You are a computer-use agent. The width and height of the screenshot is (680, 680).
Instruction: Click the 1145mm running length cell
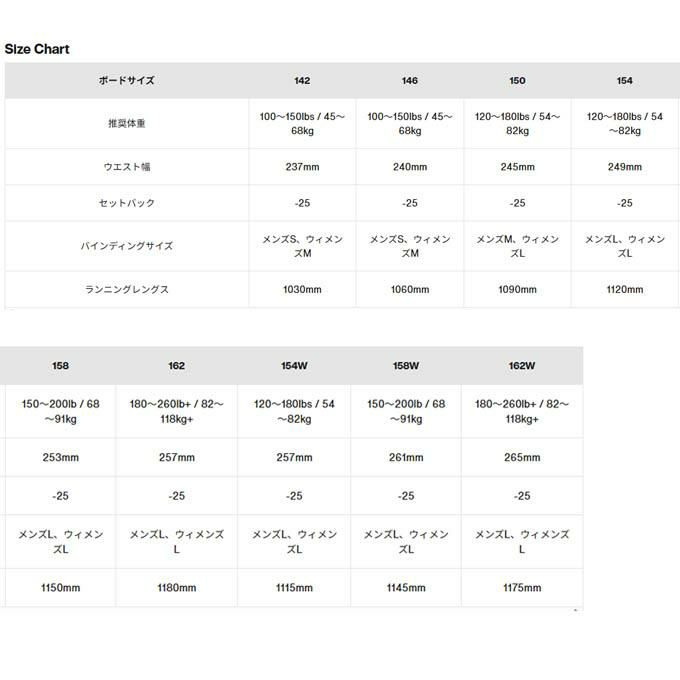tap(406, 588)
